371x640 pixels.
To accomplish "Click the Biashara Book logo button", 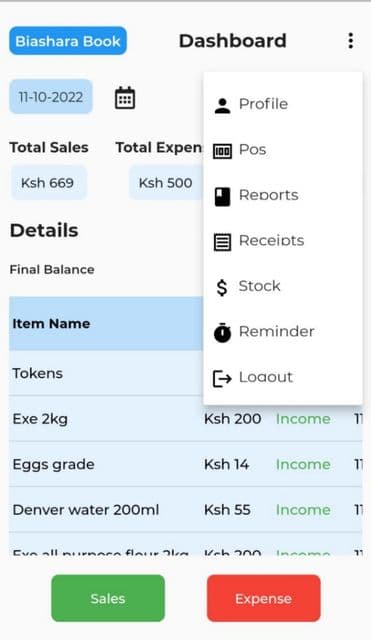I will click(x=68, y=41).
